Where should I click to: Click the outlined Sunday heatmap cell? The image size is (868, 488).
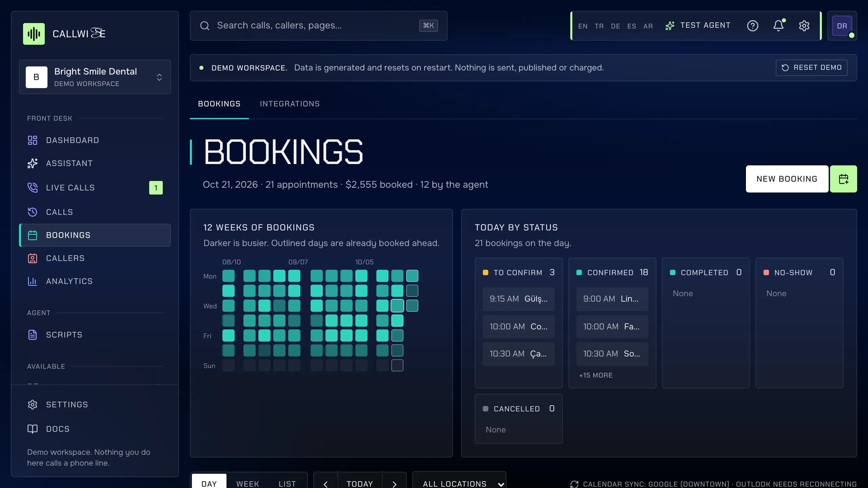[397, 365]
